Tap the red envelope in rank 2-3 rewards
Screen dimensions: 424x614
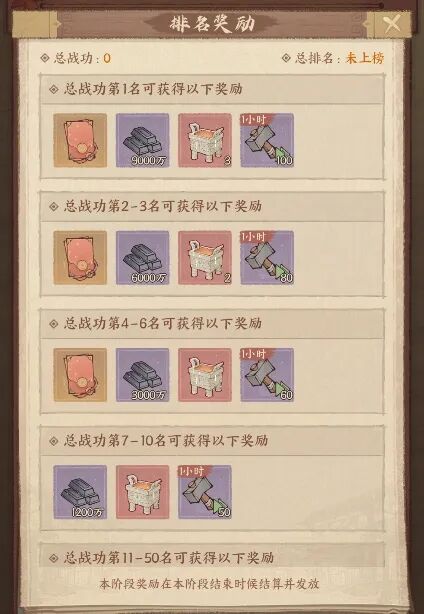click(x=80, y=258)
